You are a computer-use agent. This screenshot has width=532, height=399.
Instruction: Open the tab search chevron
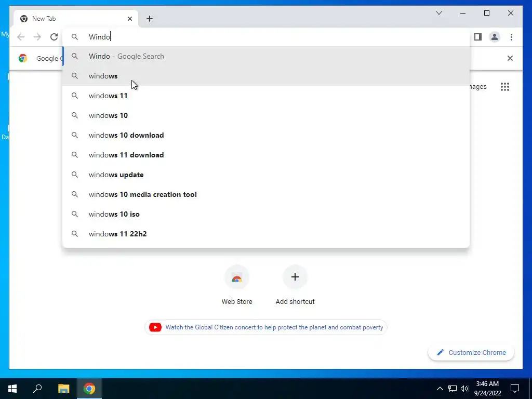439,13
